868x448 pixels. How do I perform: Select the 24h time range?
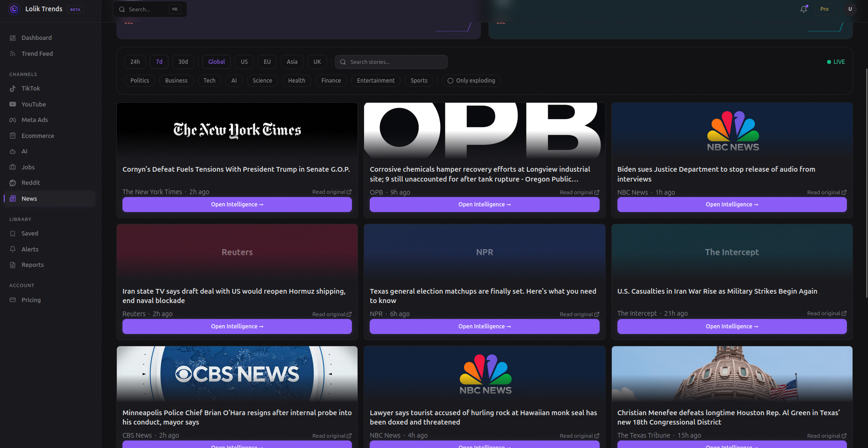click(x=135, y=62)
